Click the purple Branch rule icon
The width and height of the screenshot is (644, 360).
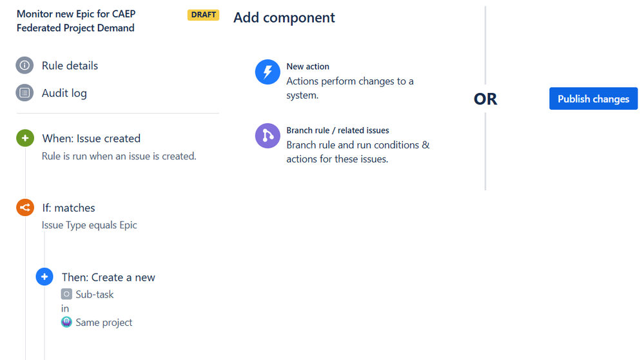(268, 136)
